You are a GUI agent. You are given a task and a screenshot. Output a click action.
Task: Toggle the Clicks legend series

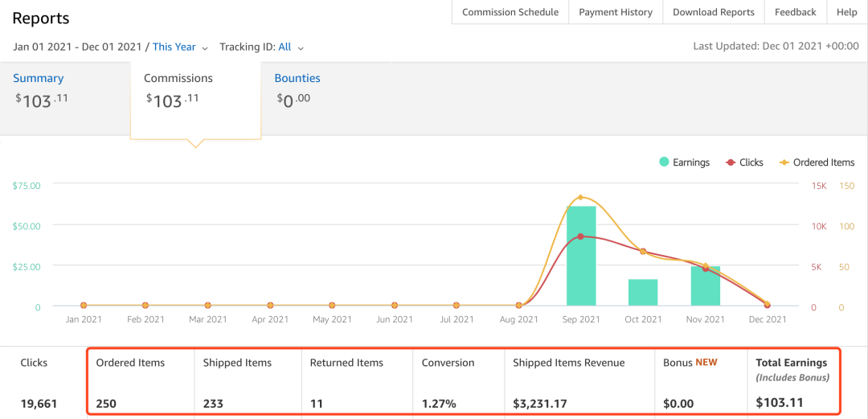click(x=744, y=162)
